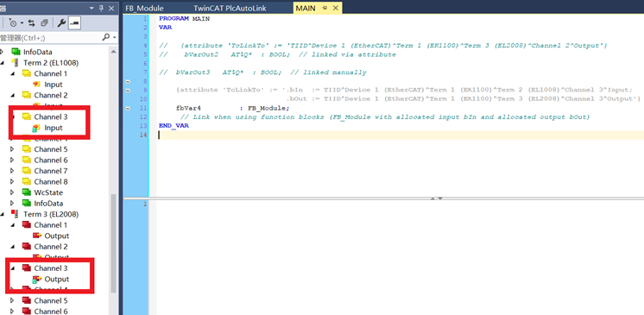The image size is (644, 315).
Task: Click red Channel 1 folder icon under Term 3
Action: tap(26, 225)
